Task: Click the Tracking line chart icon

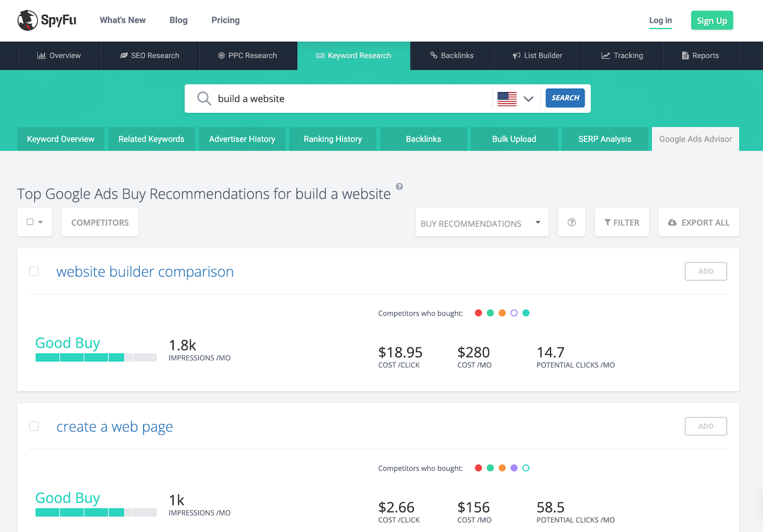Action: [x=606, y=56]
